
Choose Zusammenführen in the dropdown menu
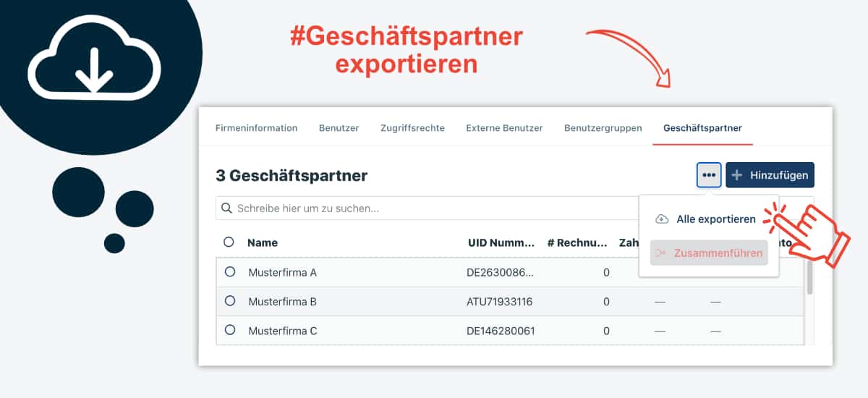point(709,253)
